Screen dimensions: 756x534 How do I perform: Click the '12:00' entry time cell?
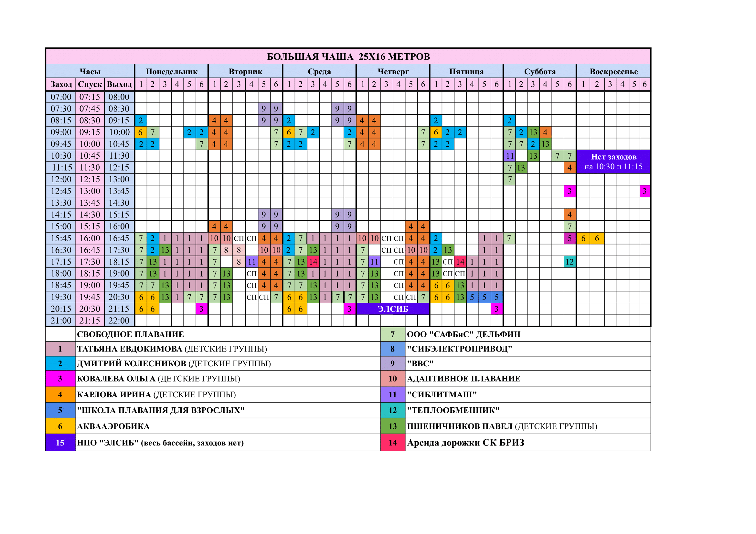click(x=61, y=179)
